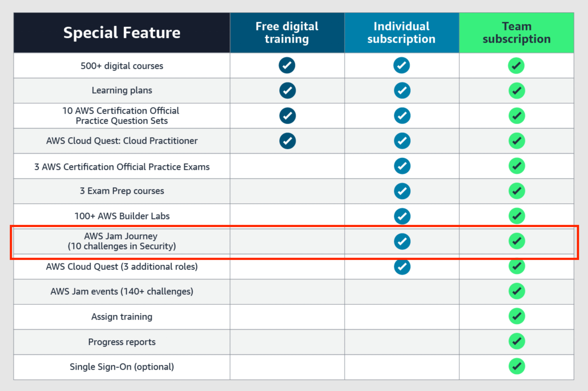Image resolution: width=588 pixels, height=391 pixels.
Task: Click Team checkmark in Single Sign-On row
Action: point(517,366)
